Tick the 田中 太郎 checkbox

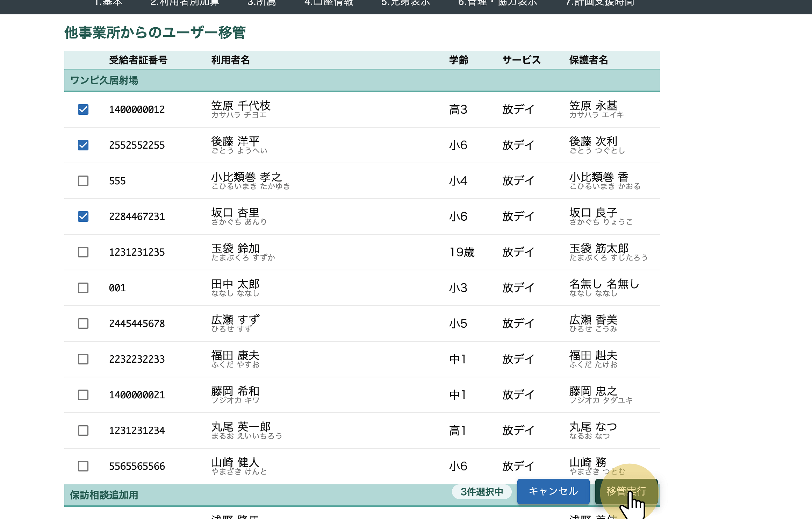83,288
